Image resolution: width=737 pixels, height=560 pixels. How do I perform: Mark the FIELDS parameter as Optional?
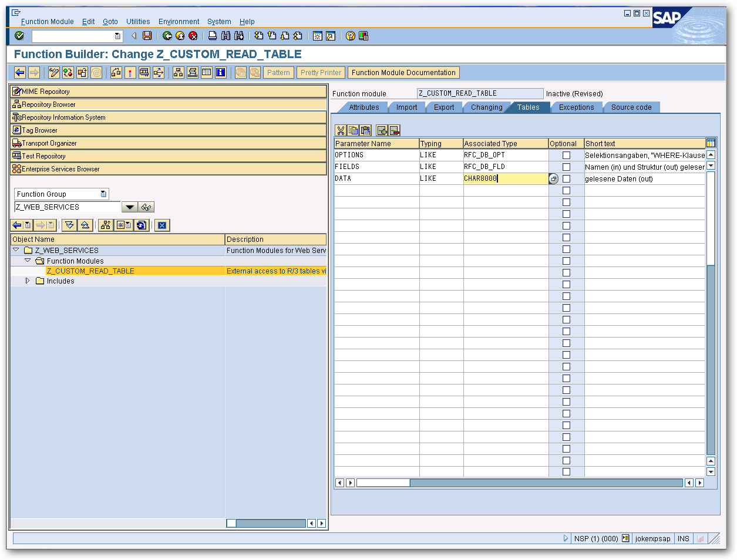click(x=566, y=167)
